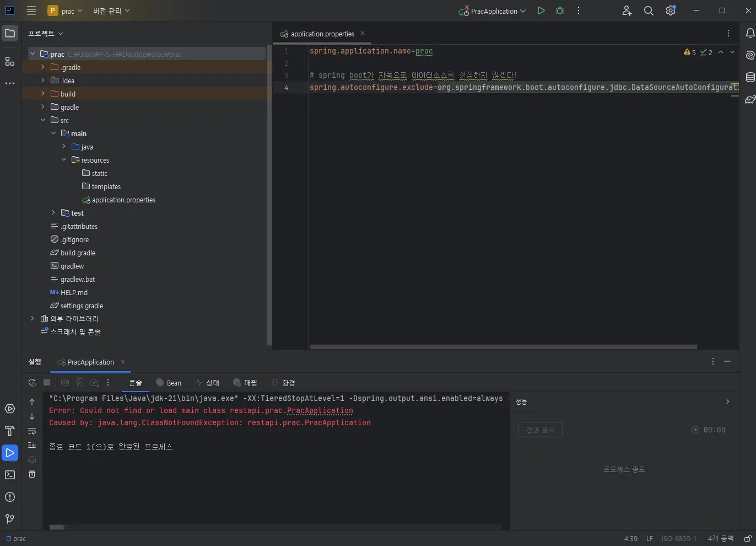This screenshot has height=546, width=756.
Task: Open the Problems tool window
Action: (10, 497)
